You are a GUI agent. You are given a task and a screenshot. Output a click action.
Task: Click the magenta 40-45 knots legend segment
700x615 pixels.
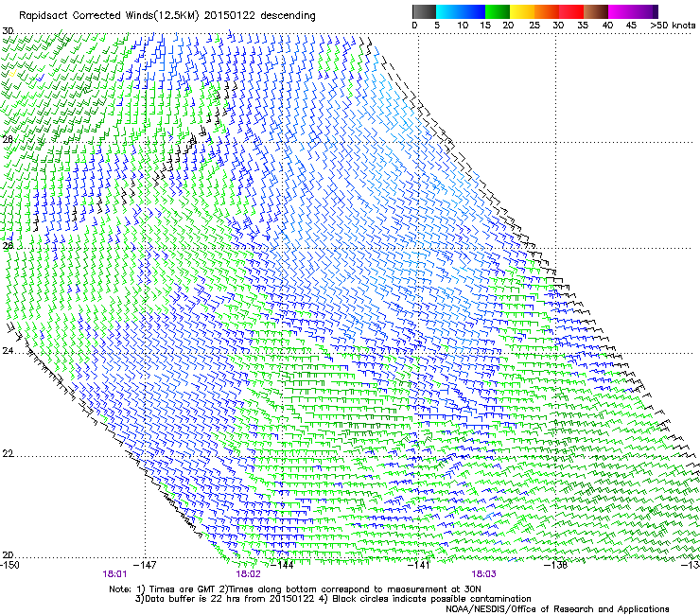click(x=621, y=11)
